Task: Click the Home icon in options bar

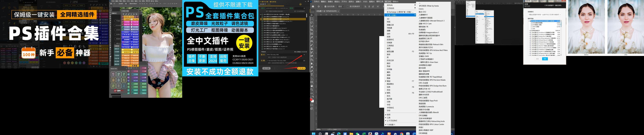Action: pos(313,6)
